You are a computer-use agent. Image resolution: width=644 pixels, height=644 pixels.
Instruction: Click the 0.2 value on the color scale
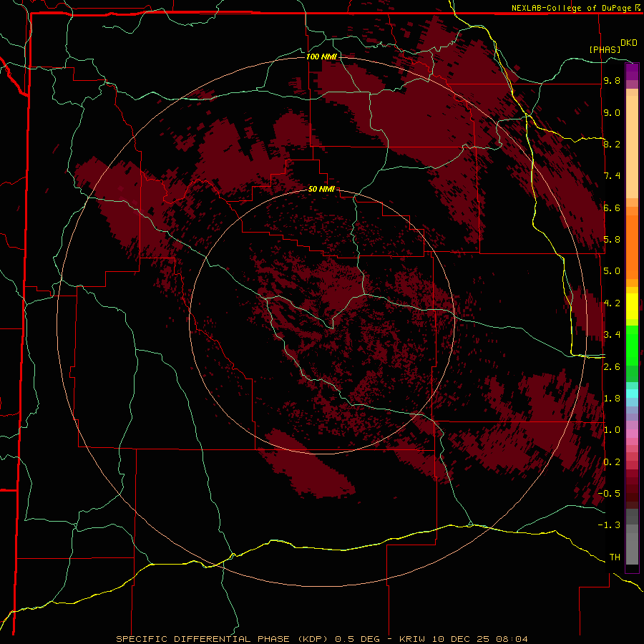pyautogui.click(x=612, y=462)
